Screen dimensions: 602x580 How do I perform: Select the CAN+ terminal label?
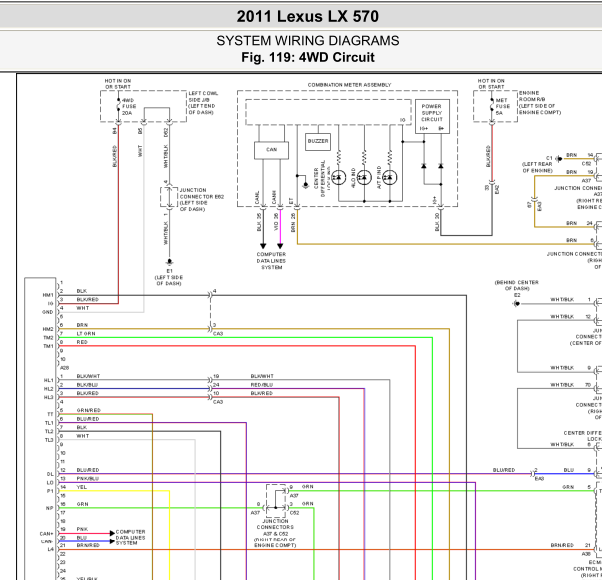(47, 534)
